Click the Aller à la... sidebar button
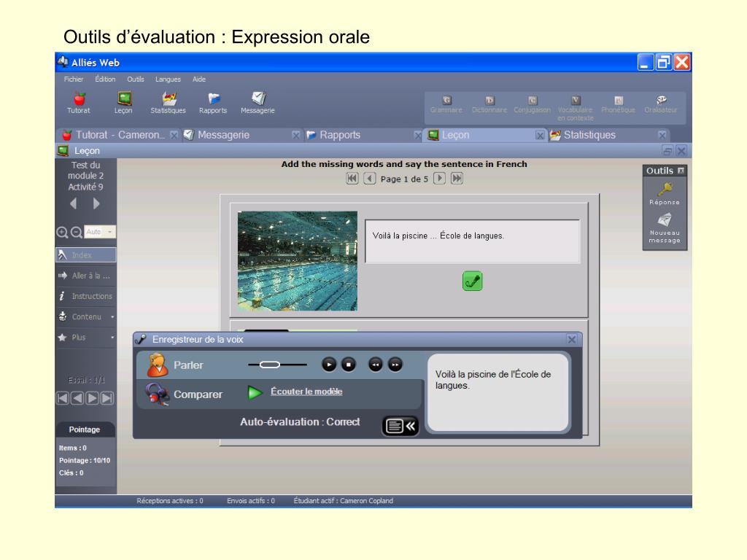Image resolution: width=747 pixels, height=560 pixels. click(x=86, y=276)
